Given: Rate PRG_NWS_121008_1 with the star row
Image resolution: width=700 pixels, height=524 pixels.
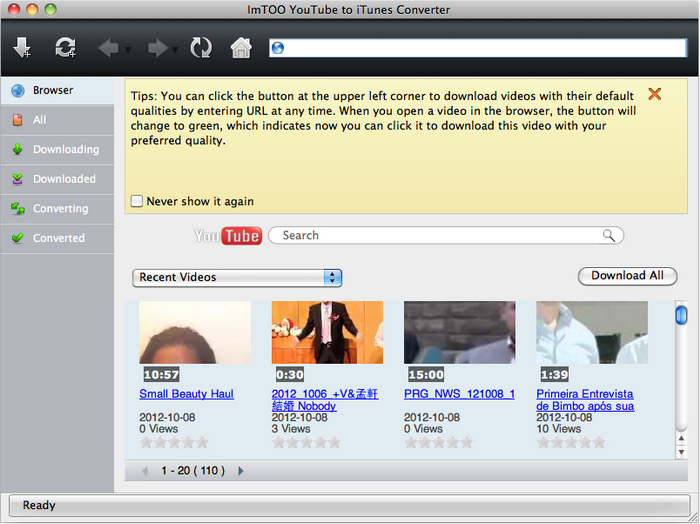Looking at the screenshot, I should pyautogui.click(x=438, y=442).
